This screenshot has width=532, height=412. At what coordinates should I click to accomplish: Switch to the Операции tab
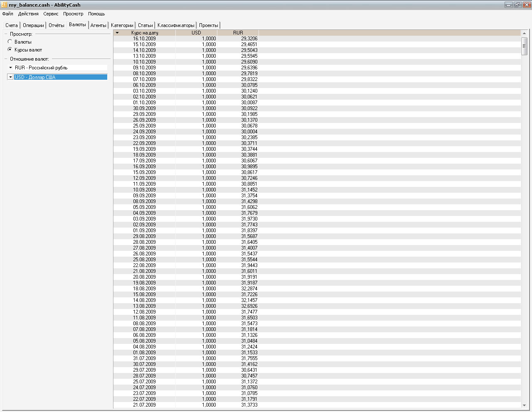(x=33, y=25)
